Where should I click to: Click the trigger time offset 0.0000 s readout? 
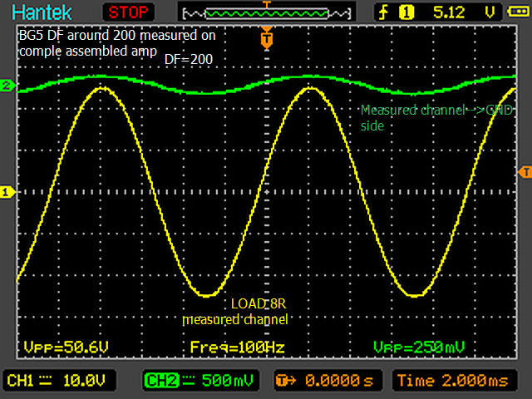328,381
